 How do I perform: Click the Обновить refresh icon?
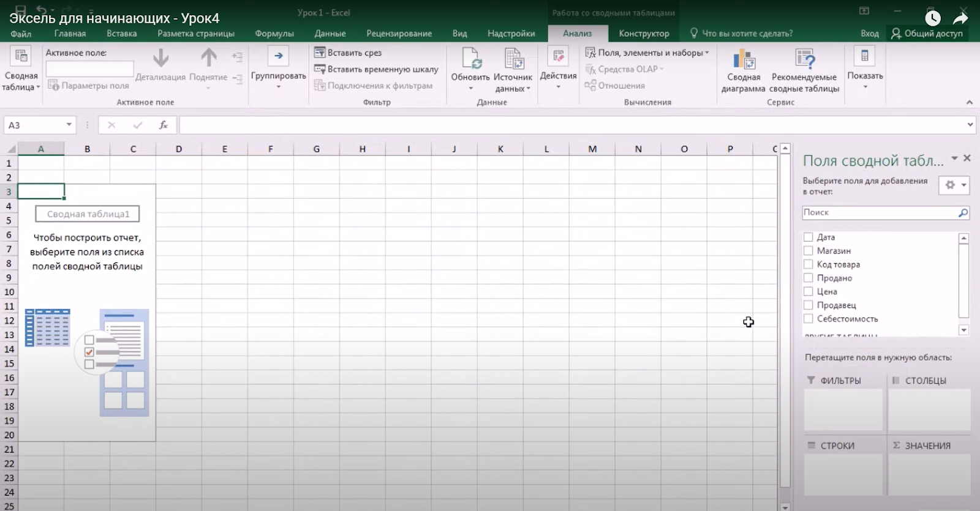click(471, 58)
